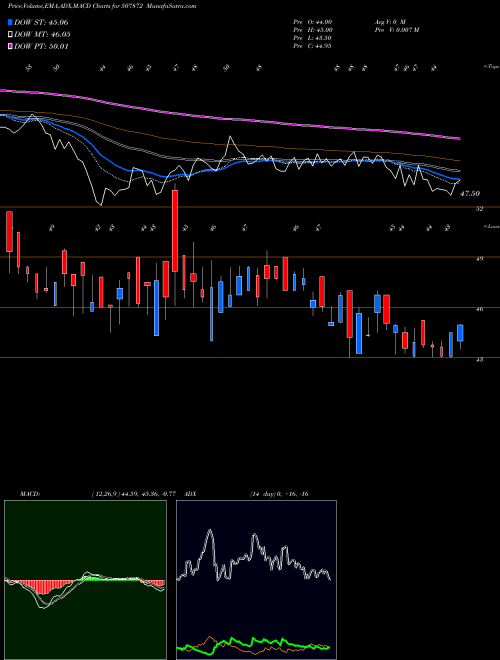Click the first red candlestick at far left

coord(9,232)
